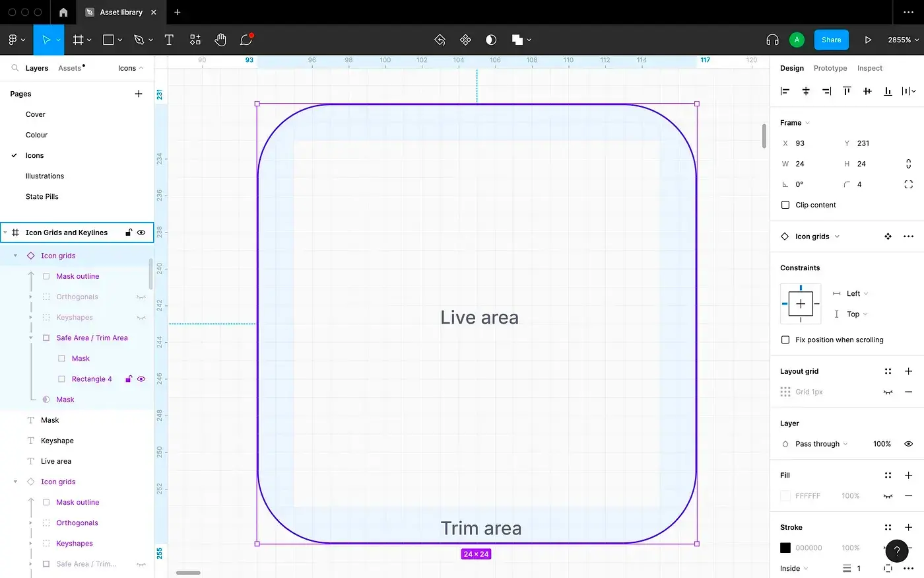The width and height of the screenshot is (924, 578).
Task: Open the stroke Inside position dropdown
Action: [x=794, y=569]
